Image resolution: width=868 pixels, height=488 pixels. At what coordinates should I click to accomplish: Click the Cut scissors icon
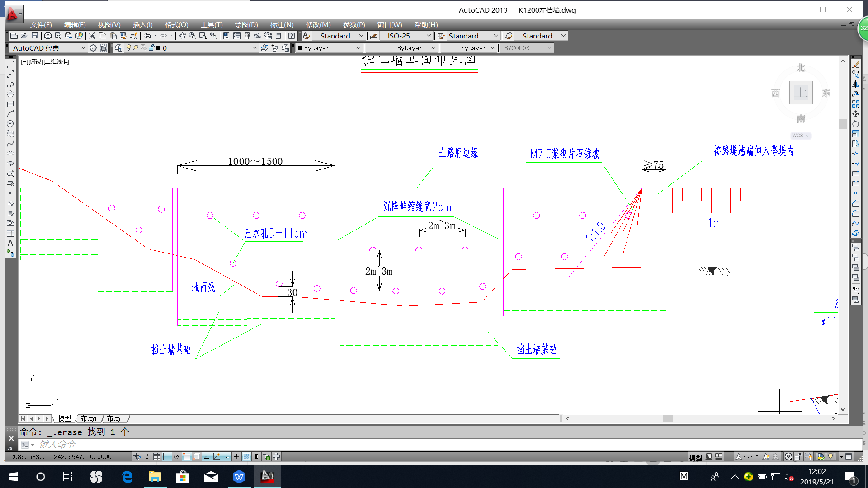click(x=92, y=36)
